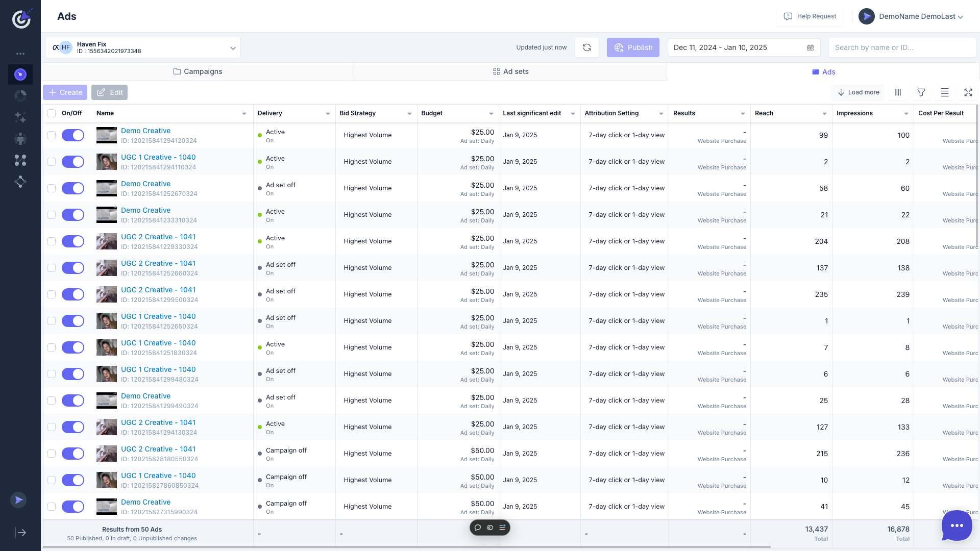The image size is (980, 551).
Task: Toggle fullscreen table view icon
Action: point(968,92)
